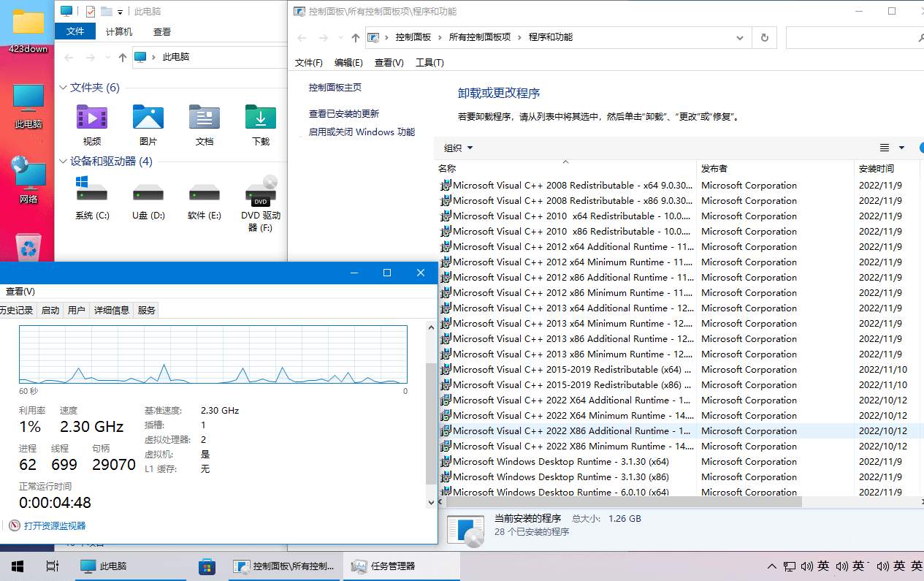Image resolution: width=924 pixels, height=581 pixels.
Task: Select the 系统 (C:) drive icon
Action: click(x=92, y=193)
